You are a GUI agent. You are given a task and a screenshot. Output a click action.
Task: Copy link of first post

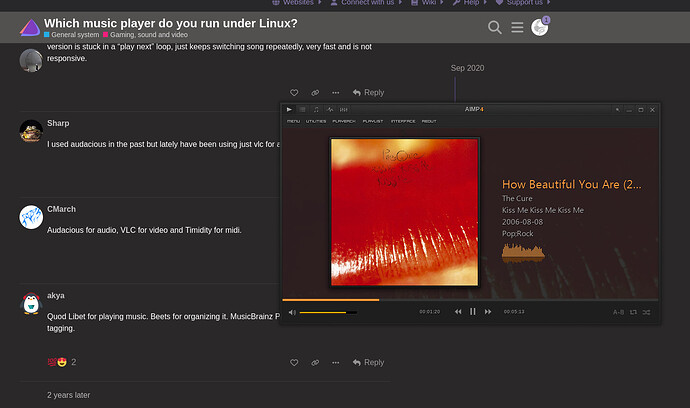(315, 93)
